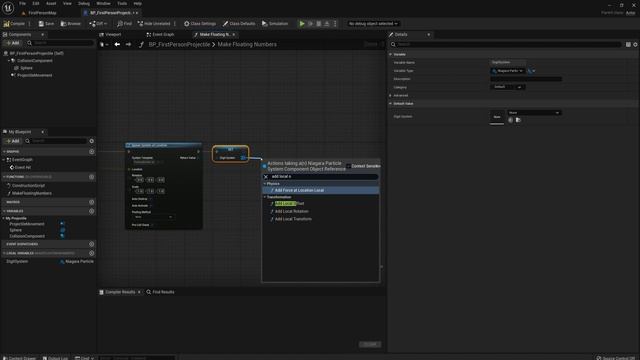640x360 pixels.
Task: Click Add in Components panel
Action: point(13,43)
